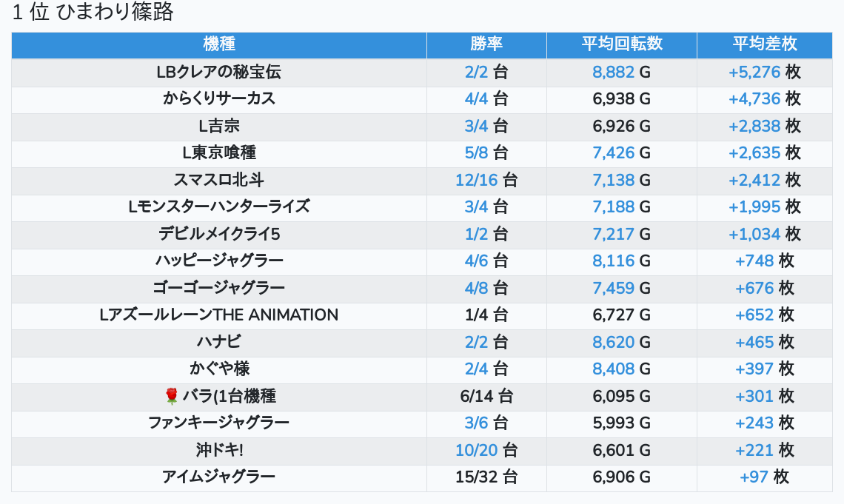Click the ハナビ machine name
The height and width of the screenshot is (504, 844).
click(218, 342)
